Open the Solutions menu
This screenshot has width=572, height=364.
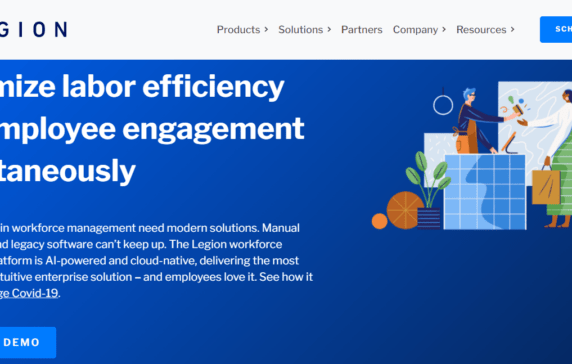click(x=301, y=30)
